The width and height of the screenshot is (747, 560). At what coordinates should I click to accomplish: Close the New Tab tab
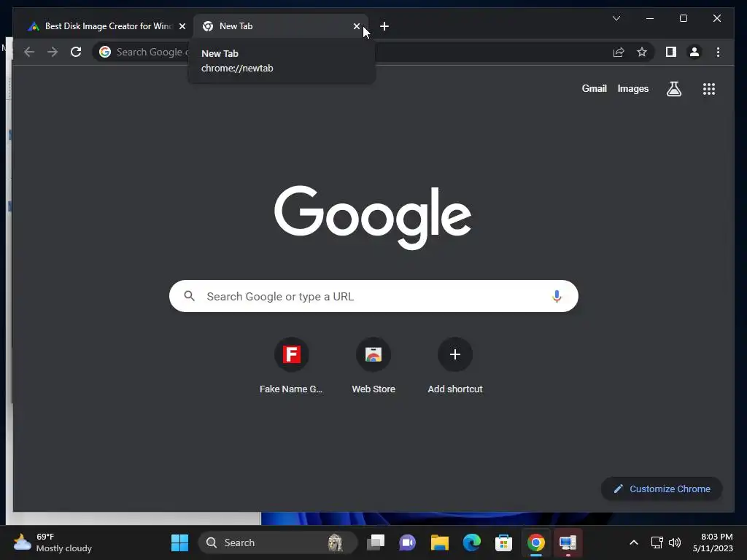point(356,26)
